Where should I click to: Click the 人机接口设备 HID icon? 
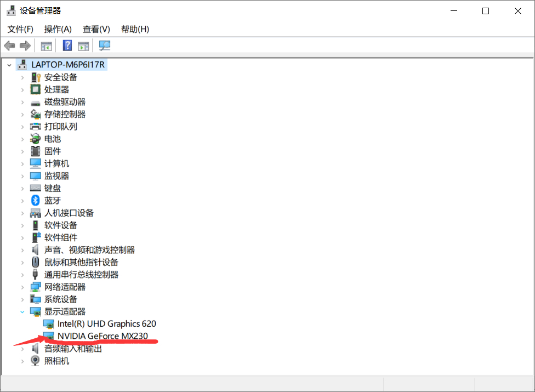[x=36, y=213]
